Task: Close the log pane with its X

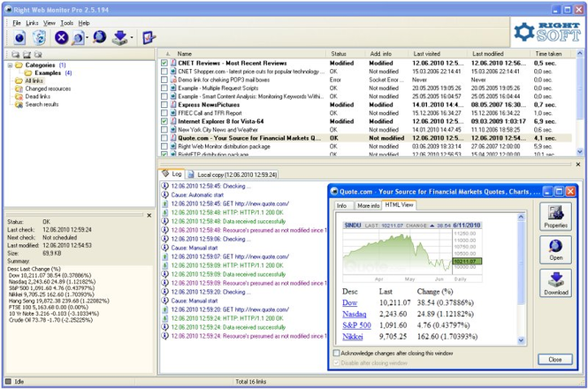Action: tap(578, 164)
